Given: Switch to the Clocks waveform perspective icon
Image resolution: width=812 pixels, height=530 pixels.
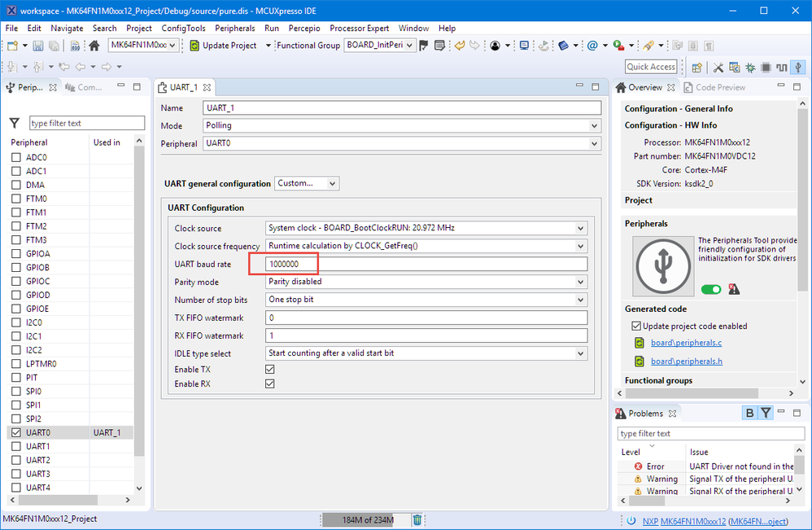Looking at the screenshot, I should click(x=781, y=68).
